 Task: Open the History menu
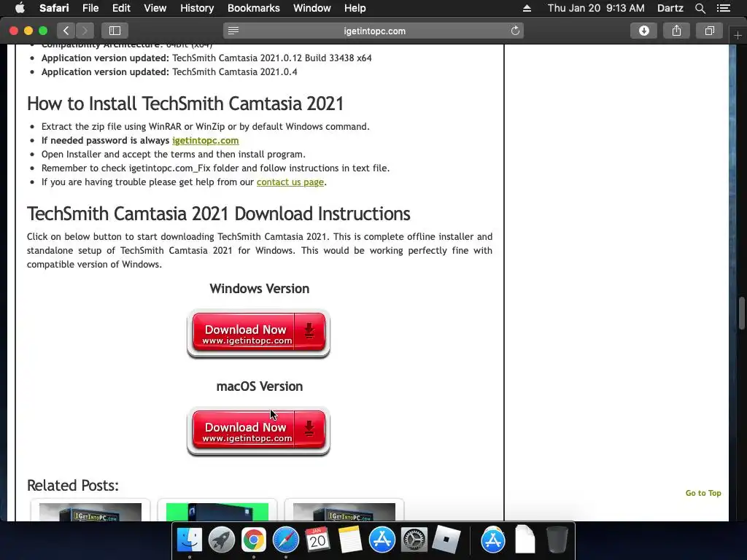197,8
